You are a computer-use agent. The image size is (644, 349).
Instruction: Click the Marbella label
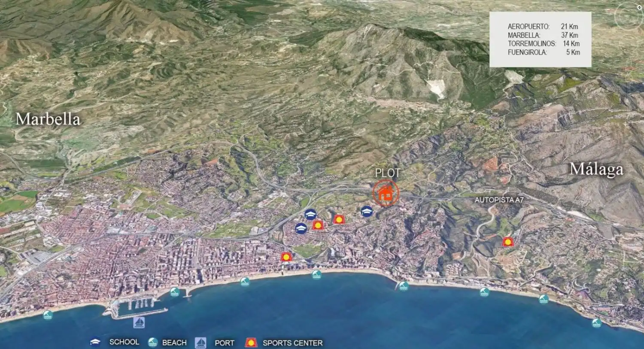pos(48,119)
